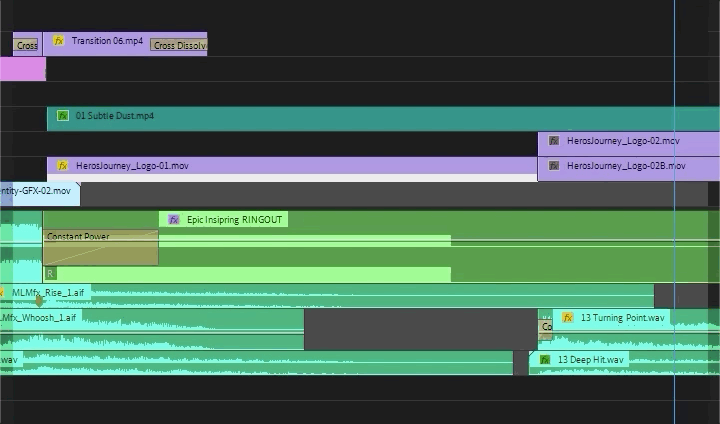Click the fx badge on Transition 06.mp4

(58, 40)
